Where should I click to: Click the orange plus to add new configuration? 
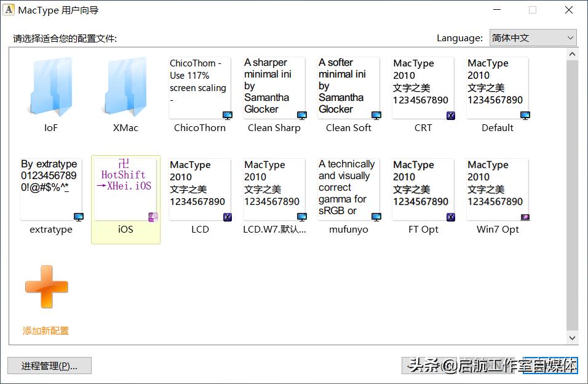click(x=46, y=286)
